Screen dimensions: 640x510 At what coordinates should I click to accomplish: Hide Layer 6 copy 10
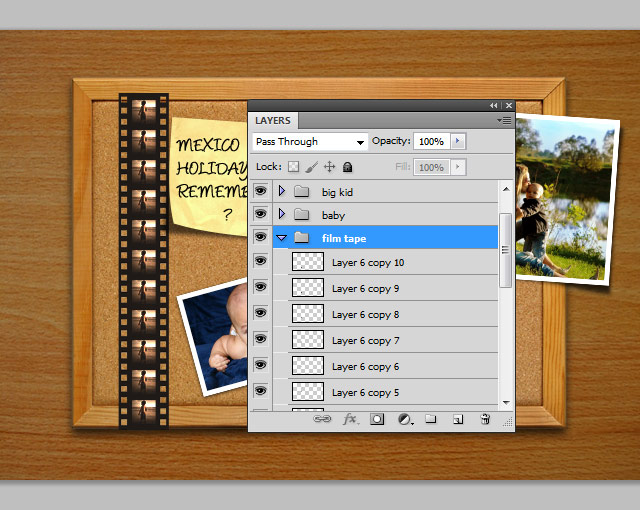260,262
